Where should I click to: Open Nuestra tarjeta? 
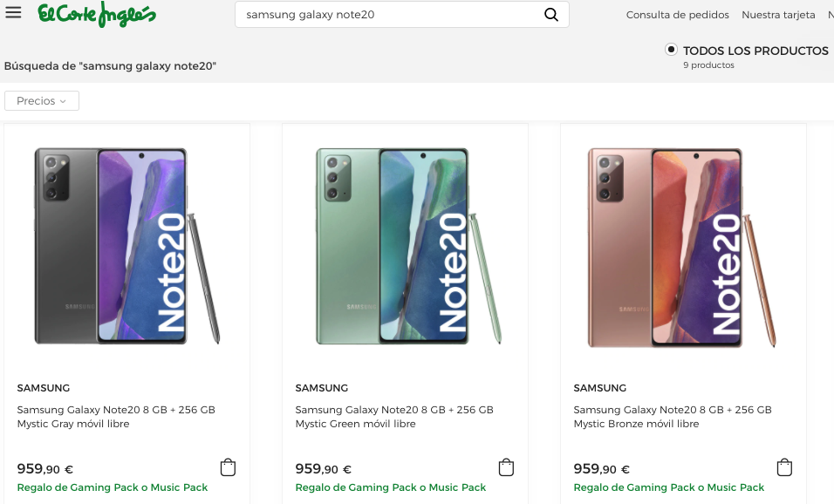pos(778,15)
